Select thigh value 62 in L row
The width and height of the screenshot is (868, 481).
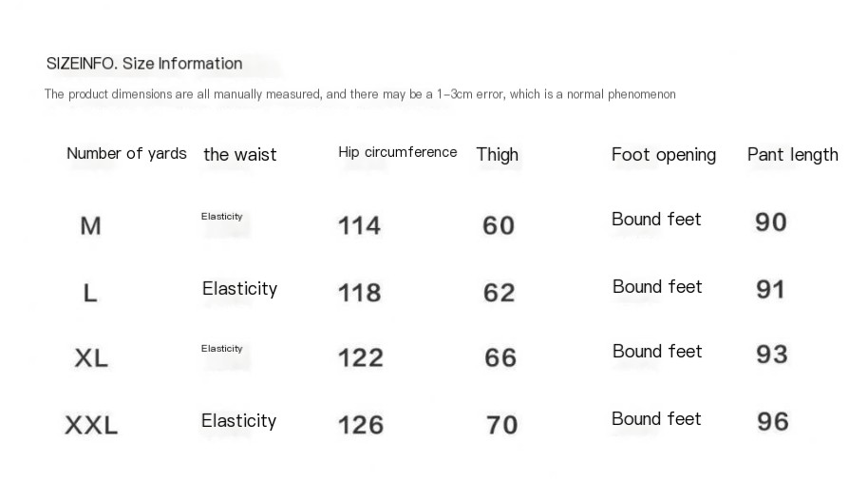point(499,293)
